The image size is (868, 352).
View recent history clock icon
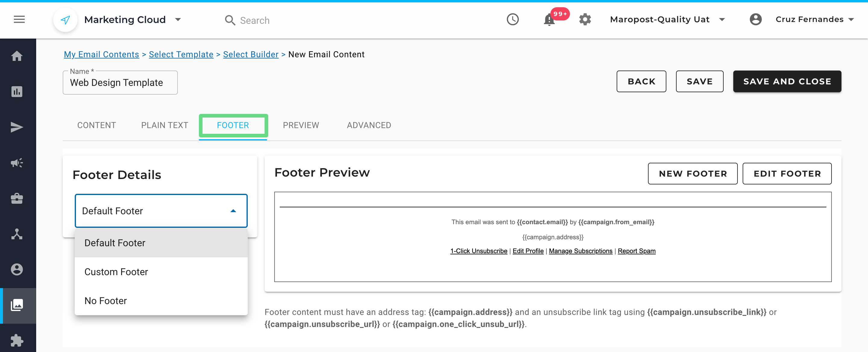click(x=512, y=20)
